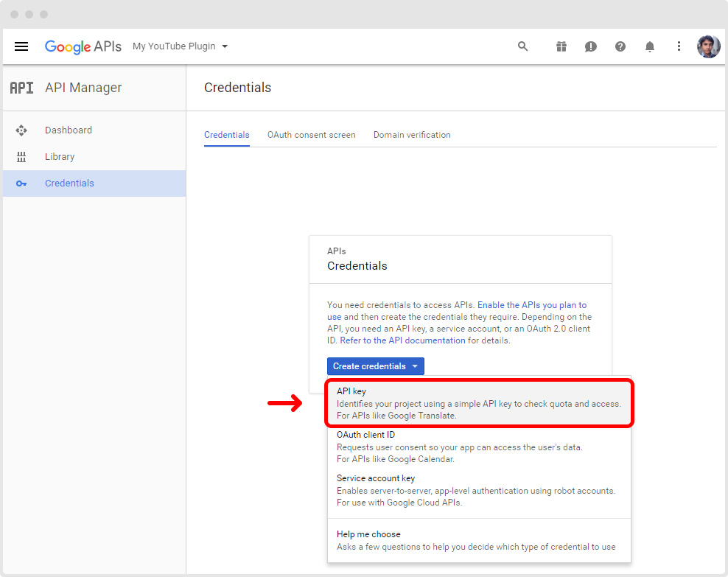Click the Create credentials dropdown button

pyautogui.click(x=376, y=366)
